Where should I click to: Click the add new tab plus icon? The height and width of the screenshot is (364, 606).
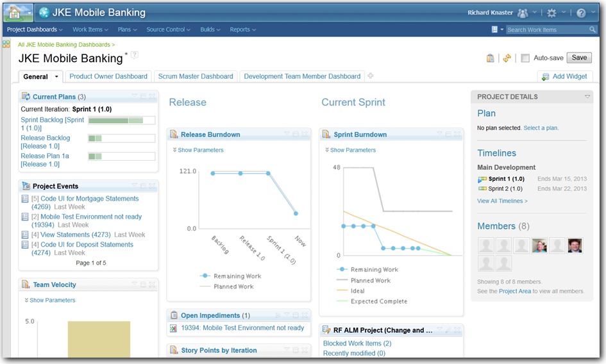tap(371, 76)
